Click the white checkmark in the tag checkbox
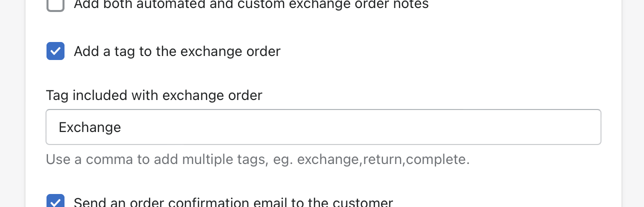The image size is (644, 207). [55, 51]
